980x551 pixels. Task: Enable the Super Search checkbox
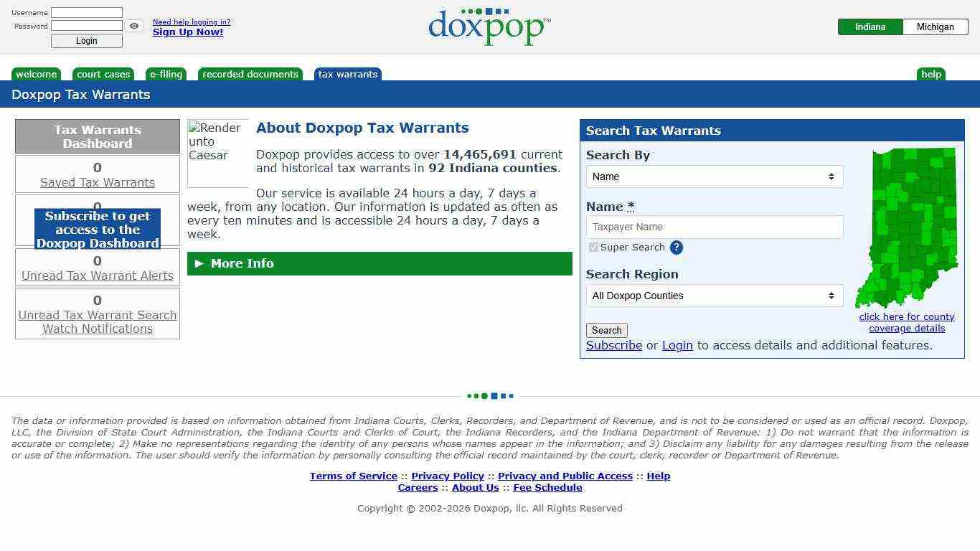pos(593,247)
